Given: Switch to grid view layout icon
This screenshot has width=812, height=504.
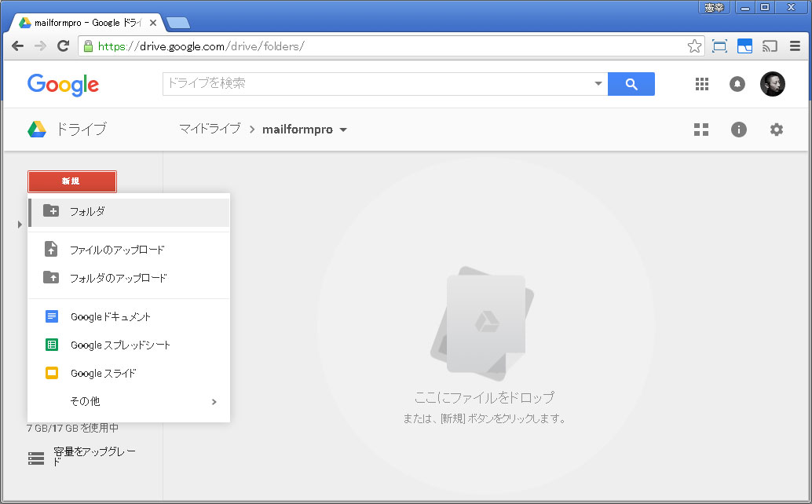Looking at the screenshot, I should pos(701,130).
